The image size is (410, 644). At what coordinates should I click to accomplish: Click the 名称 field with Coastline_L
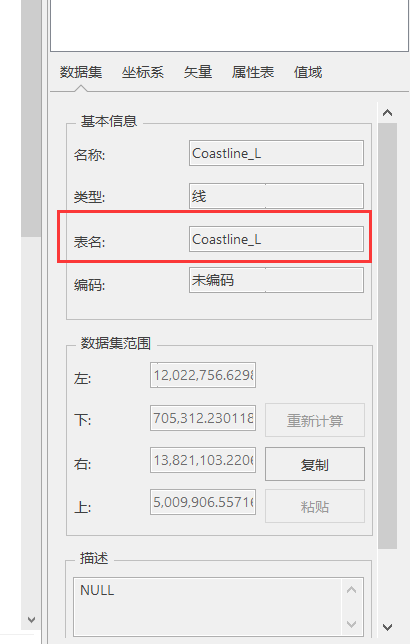pos(276,153)
